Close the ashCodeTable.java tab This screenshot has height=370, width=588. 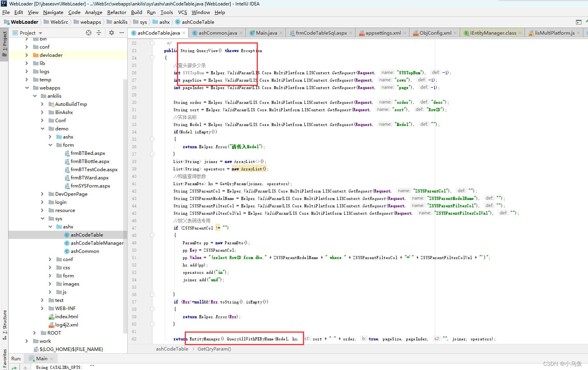click(x=184, y=33)
